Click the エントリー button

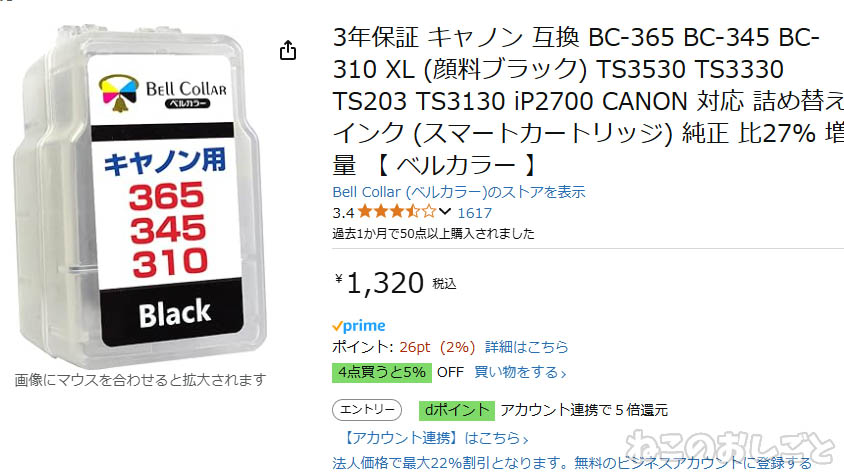[367, 410]
